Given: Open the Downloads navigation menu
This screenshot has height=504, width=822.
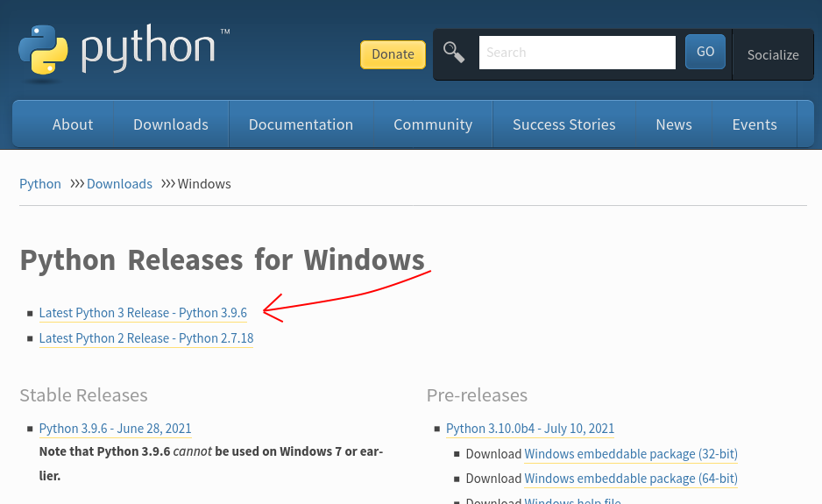Looking at the screenshot, I should click(x=171, y=124).
